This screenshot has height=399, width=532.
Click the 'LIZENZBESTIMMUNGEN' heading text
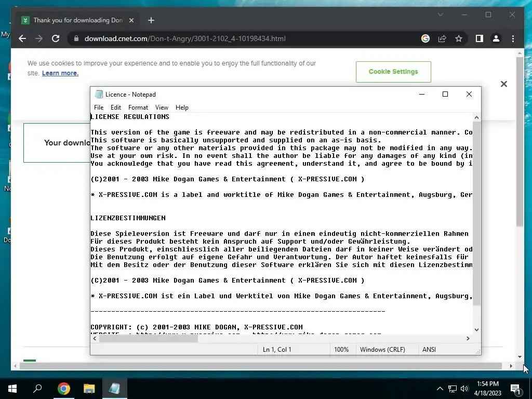coord(128,218)
